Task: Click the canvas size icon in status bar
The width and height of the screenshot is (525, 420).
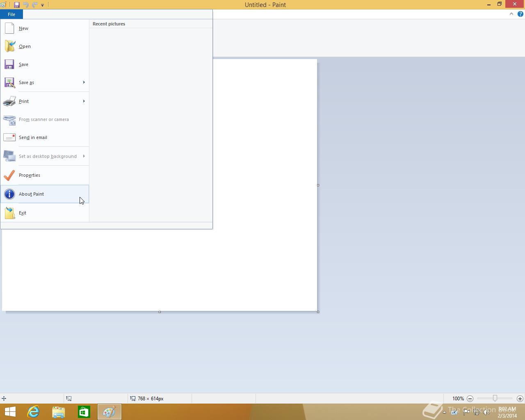Action: [132, 398]
